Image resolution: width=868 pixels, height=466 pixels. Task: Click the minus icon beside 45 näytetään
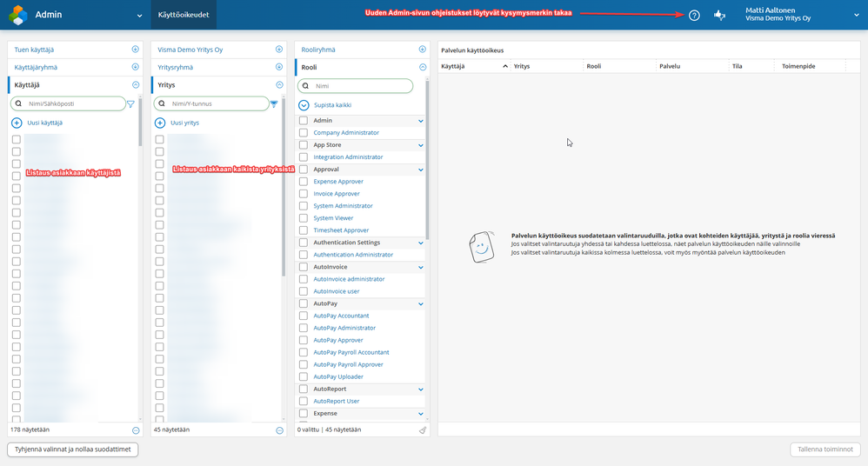pos(279,430)
